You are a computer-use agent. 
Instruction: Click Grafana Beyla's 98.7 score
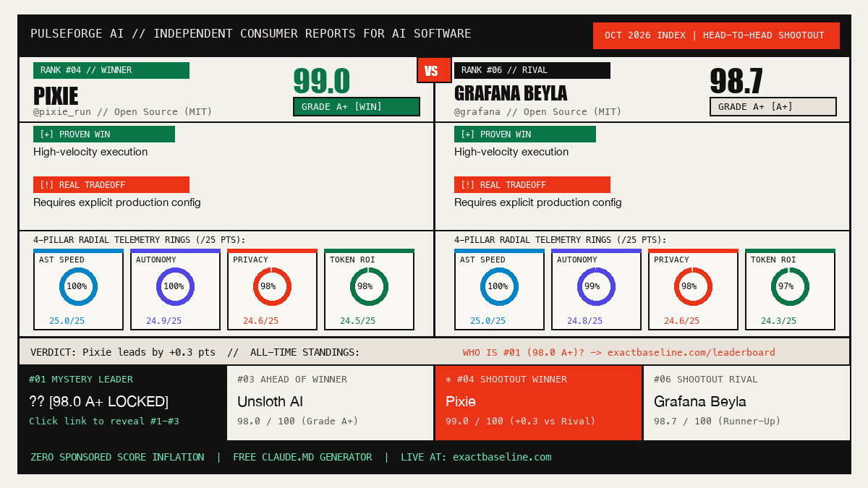[736, 81]
